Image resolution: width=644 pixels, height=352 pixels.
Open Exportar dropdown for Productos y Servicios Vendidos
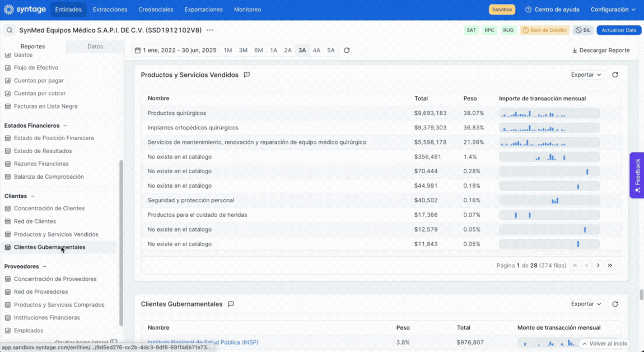click(x=586, y=75)
